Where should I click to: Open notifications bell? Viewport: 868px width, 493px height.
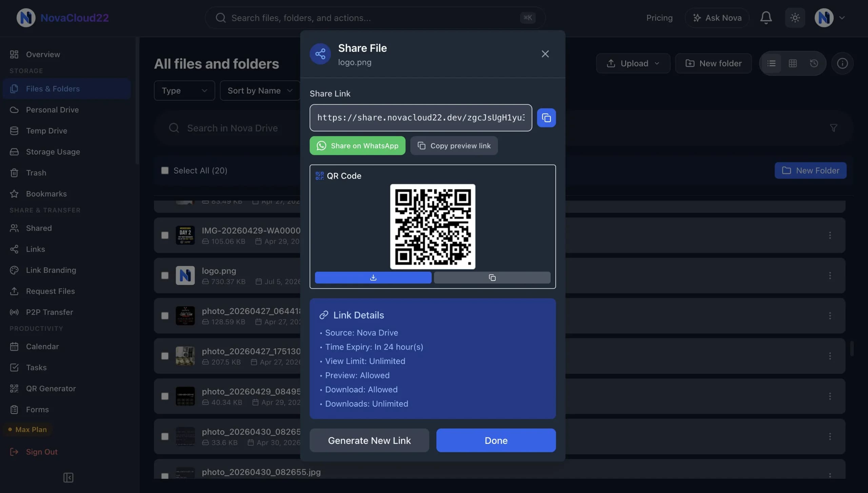766,18
